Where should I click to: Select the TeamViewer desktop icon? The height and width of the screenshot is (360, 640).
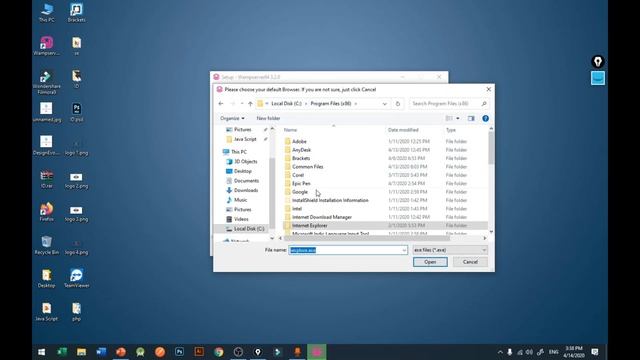tap(76, 278)
